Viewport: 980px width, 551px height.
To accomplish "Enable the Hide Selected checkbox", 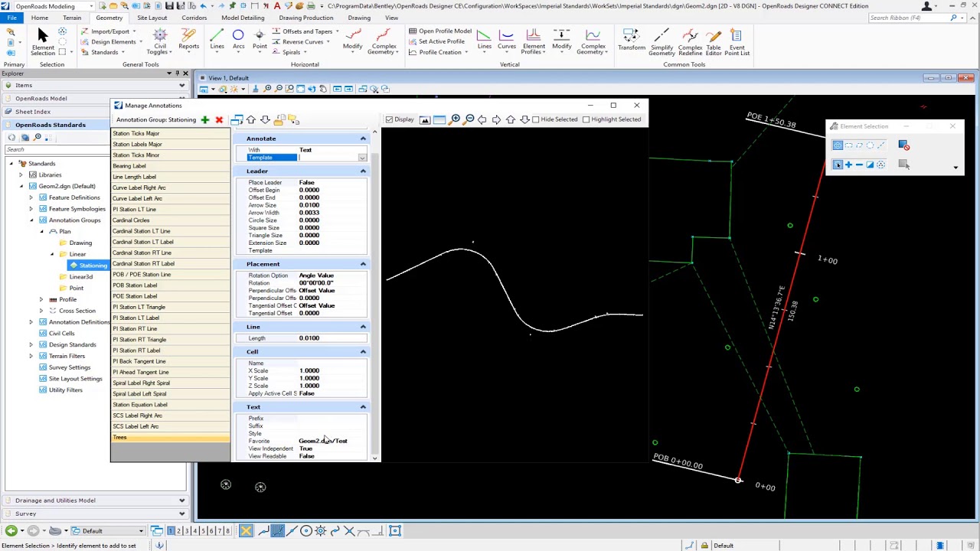I will point(536,119).
